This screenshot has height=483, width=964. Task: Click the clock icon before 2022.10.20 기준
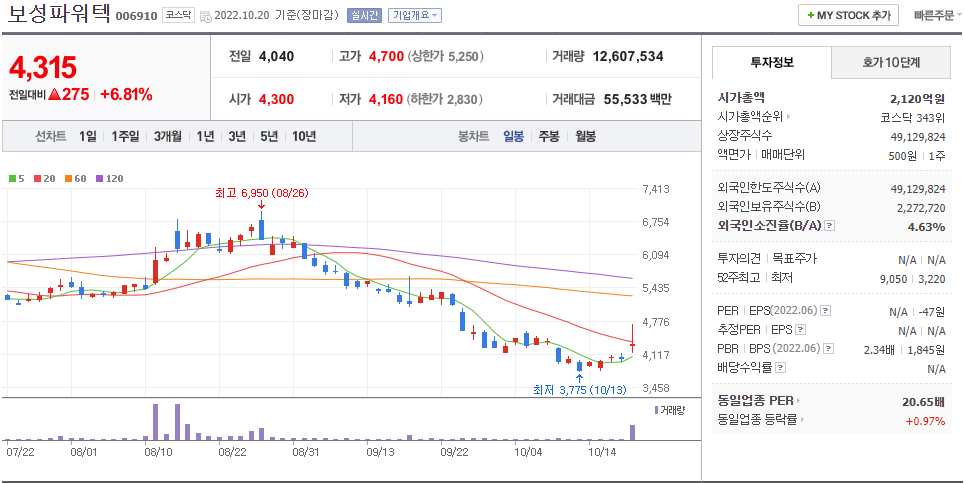point(206,17)
